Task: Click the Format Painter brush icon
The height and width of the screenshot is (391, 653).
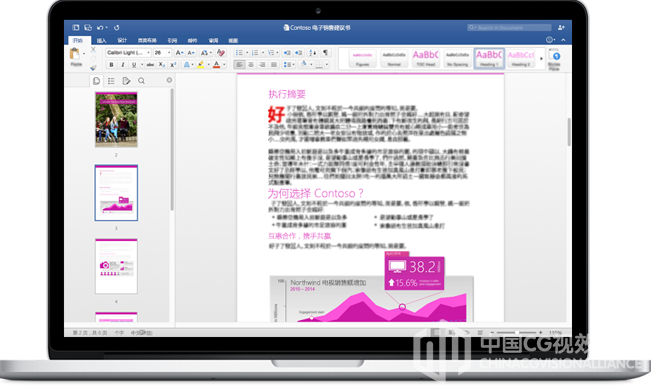Action: [93, 67]
